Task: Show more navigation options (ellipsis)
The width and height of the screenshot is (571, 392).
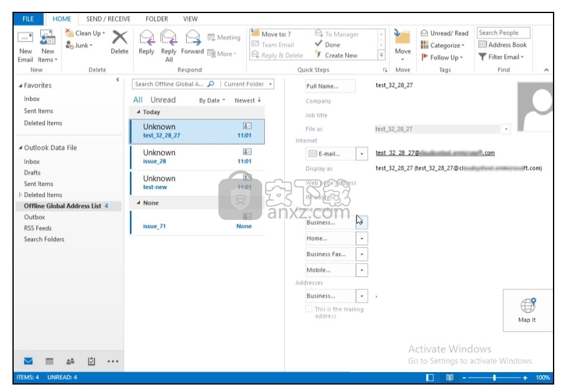Action: [x=113, y=361]
